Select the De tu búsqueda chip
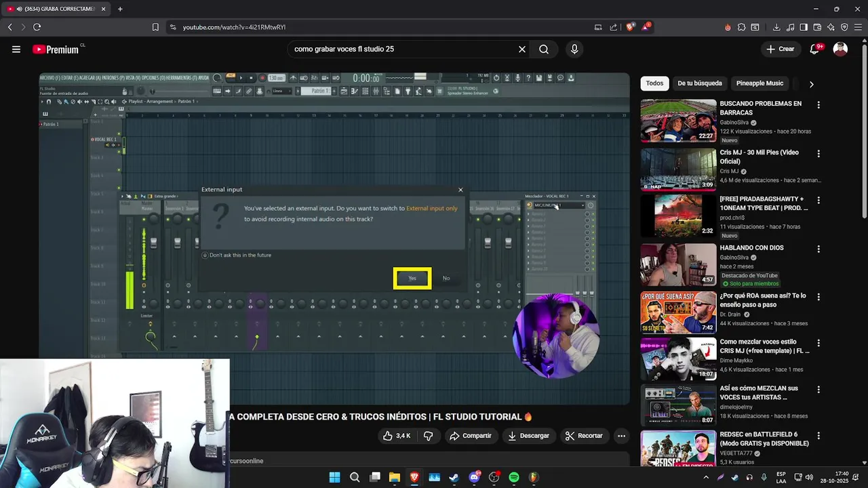This screenshot has width=868, height=488. [700, 83]
